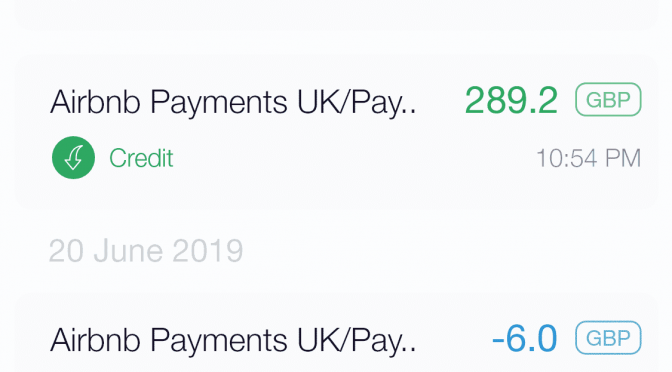The width and height of the screenshot is (672, 372).
Task: Select the 20 June 2019 date header
Action: (x=146, y=251)
